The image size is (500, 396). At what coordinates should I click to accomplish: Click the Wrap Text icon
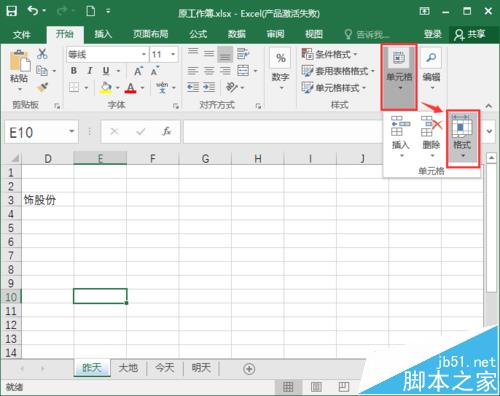(x=243, y=53)
